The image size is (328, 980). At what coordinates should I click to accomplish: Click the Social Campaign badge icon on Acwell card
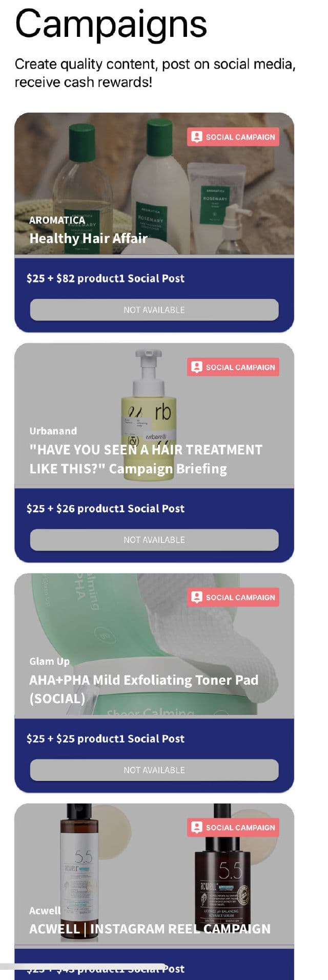click(196, 827)
